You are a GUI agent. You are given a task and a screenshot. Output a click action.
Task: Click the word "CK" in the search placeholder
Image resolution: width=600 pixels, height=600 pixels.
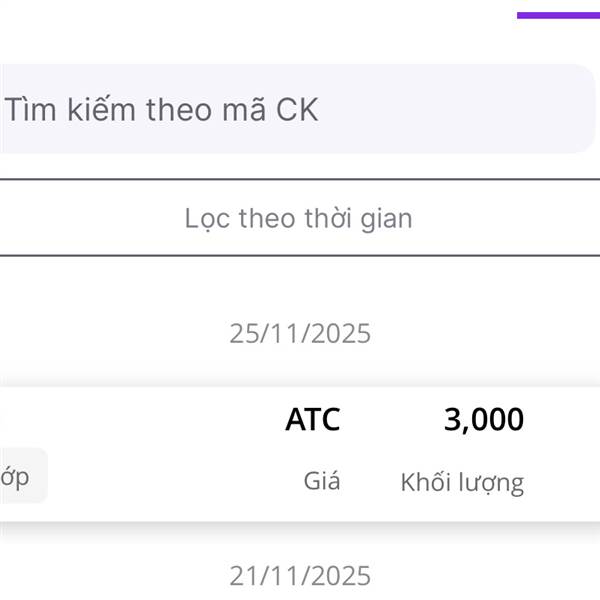[x=297, y=110]
